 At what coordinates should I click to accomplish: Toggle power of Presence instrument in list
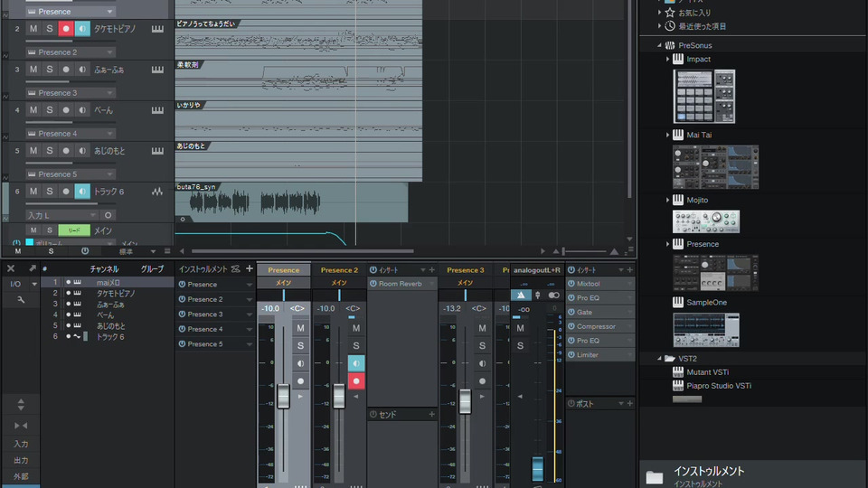(x=182, y=285)
